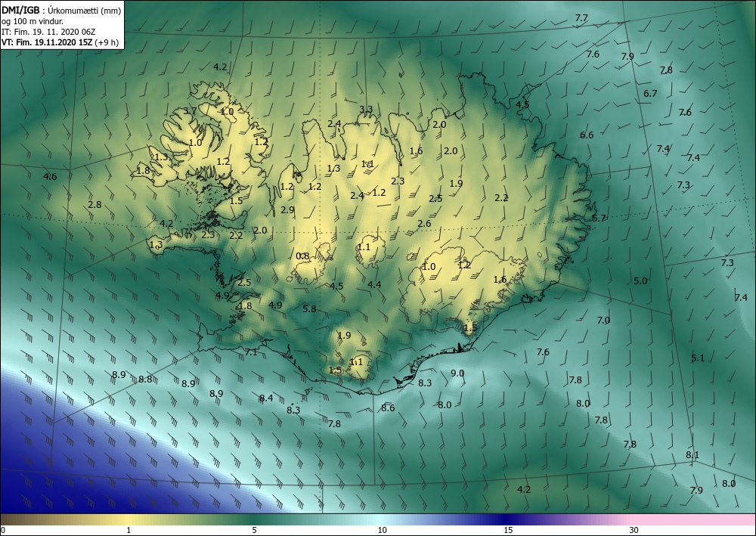The width and height of the screenshot is (756, 536).
Task: Click the 8.4 value on the map
Action: 266,398
